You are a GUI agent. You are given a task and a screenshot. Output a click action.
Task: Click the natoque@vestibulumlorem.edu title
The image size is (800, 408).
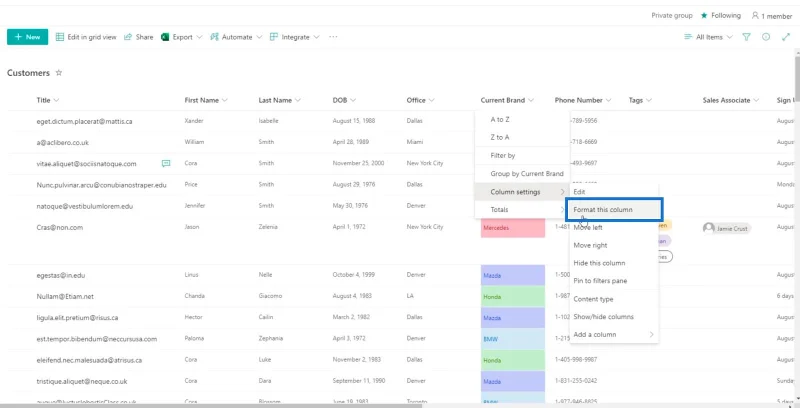click(x=85, y=206)
